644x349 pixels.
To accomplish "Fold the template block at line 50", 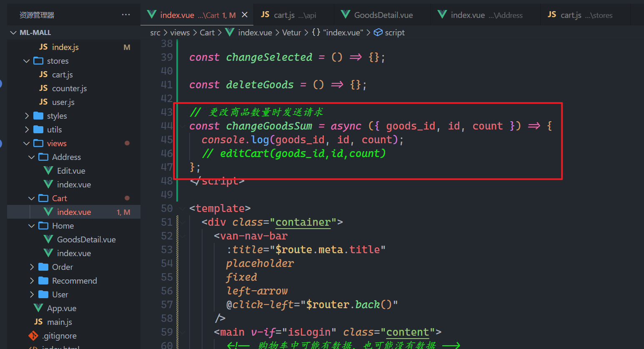I will [183, 208].
